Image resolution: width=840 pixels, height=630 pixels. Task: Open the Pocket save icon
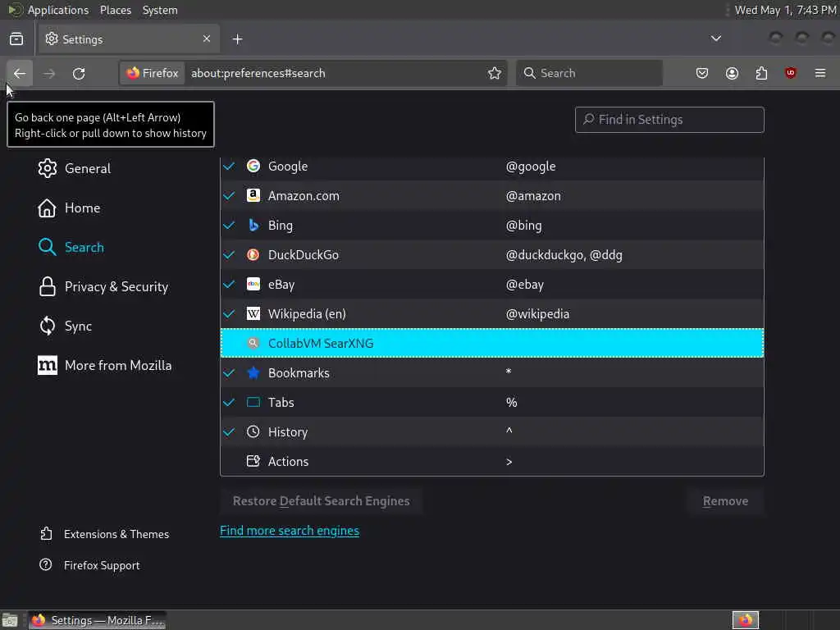[x=702, y=73]
